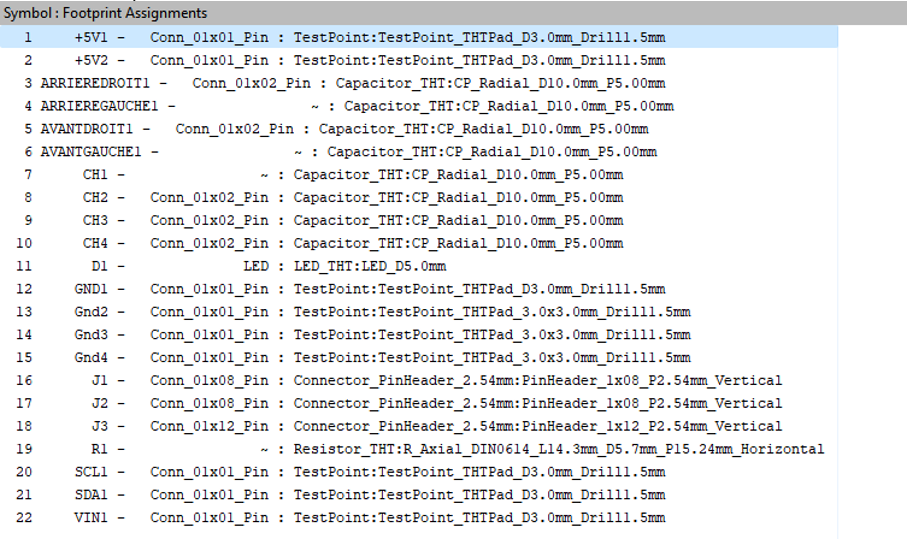Pick the SCL1 test point row
The height and width of the screenshot is (545, 907).
[x=400, y=472]
